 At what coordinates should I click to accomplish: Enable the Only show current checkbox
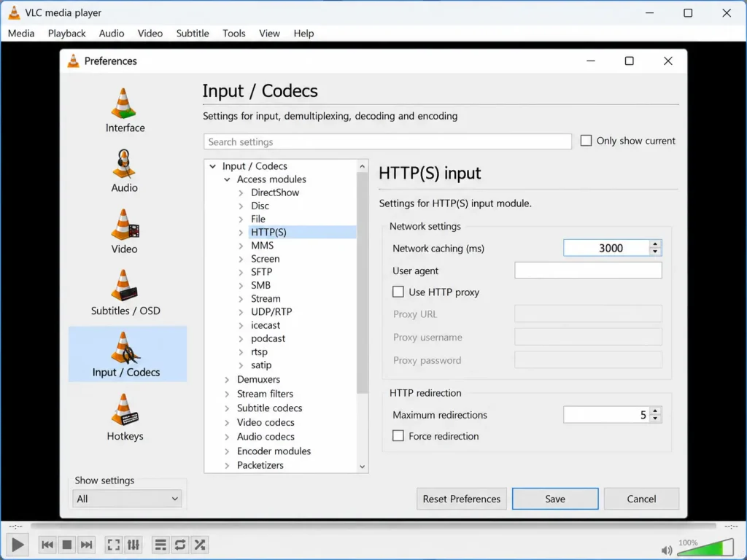(x=586, y=141)
